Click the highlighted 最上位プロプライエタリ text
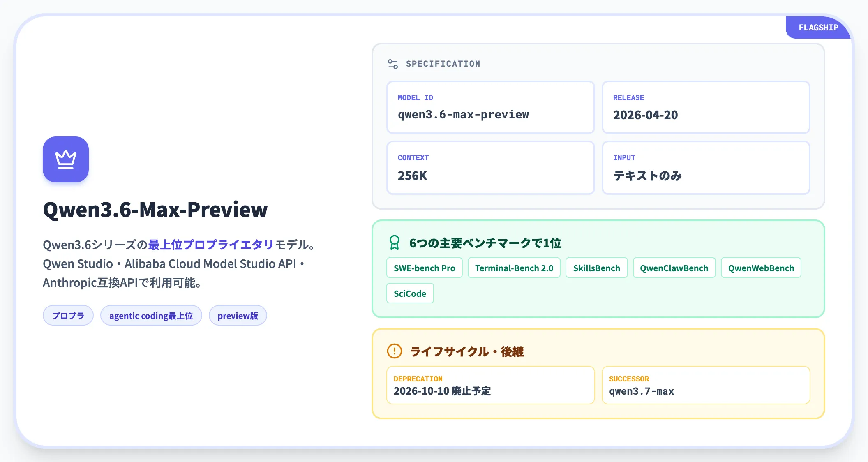 coord(211,245)
